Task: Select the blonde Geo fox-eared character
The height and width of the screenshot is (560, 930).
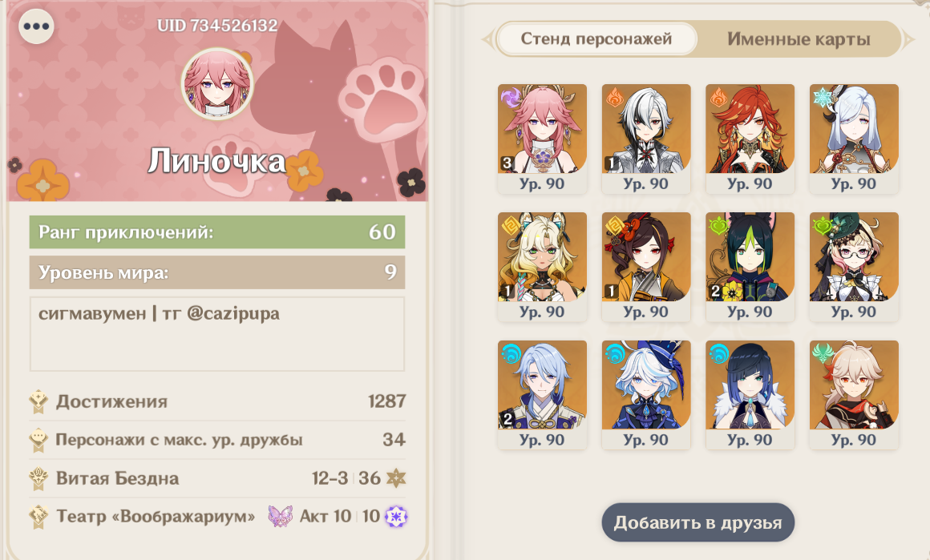Action: 542,267
